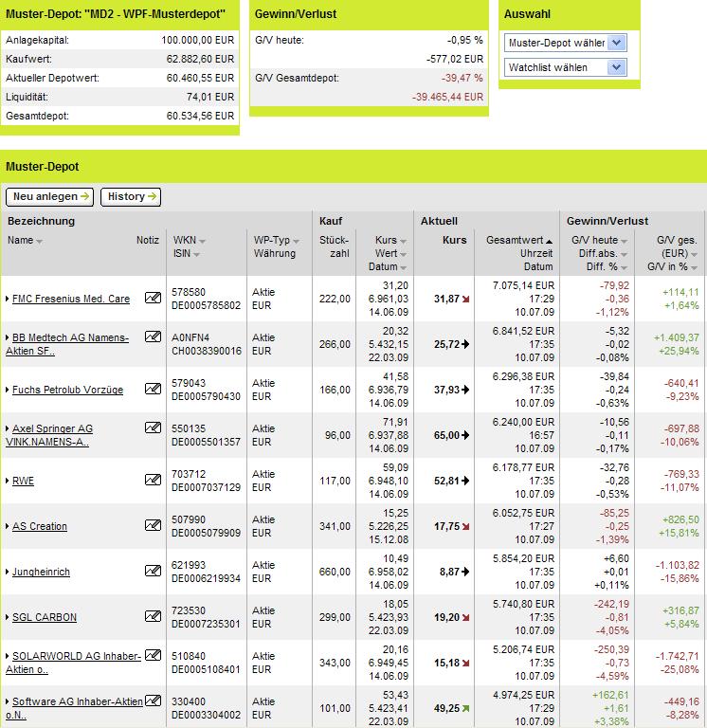Open BB Medtech AG Namens-Aktien link
The width and height of the screenshot is (707, 728).
point(67,344)
